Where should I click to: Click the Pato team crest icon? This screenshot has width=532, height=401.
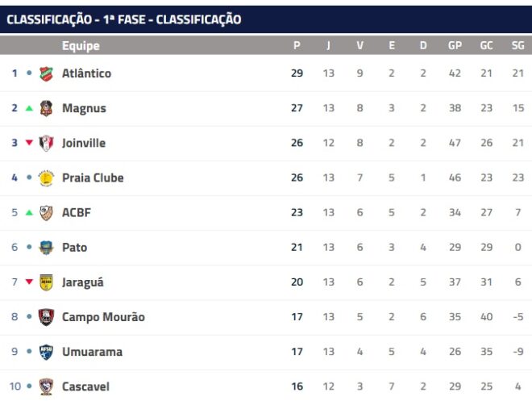46,248
